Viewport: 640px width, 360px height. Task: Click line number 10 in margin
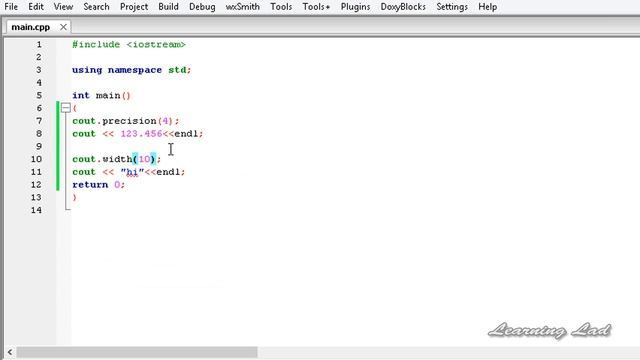click(x=36, y=159)
